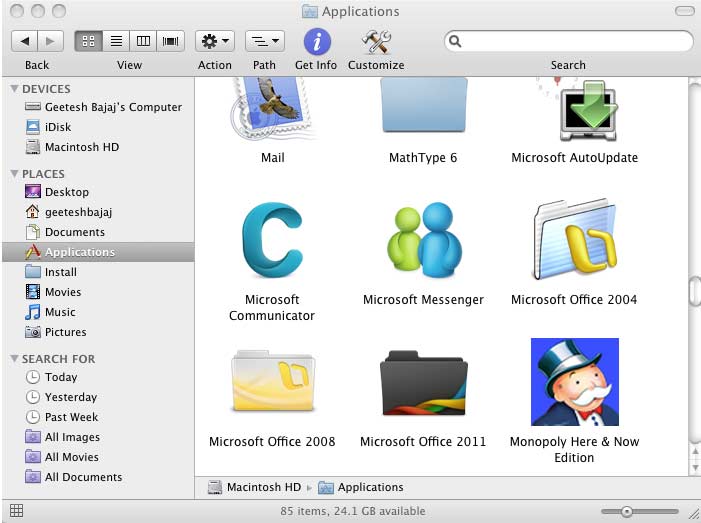Select Geetesh Bajaj's Computer in sidebar
The width and height of the screenshot is (701, 523).
point(103,107)
